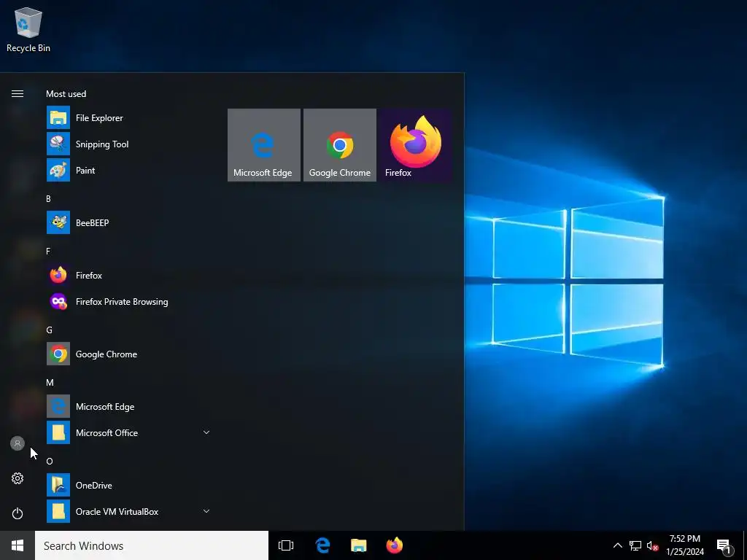
Task: Expand the Microsoft Office folder
Action: point(129,432)
